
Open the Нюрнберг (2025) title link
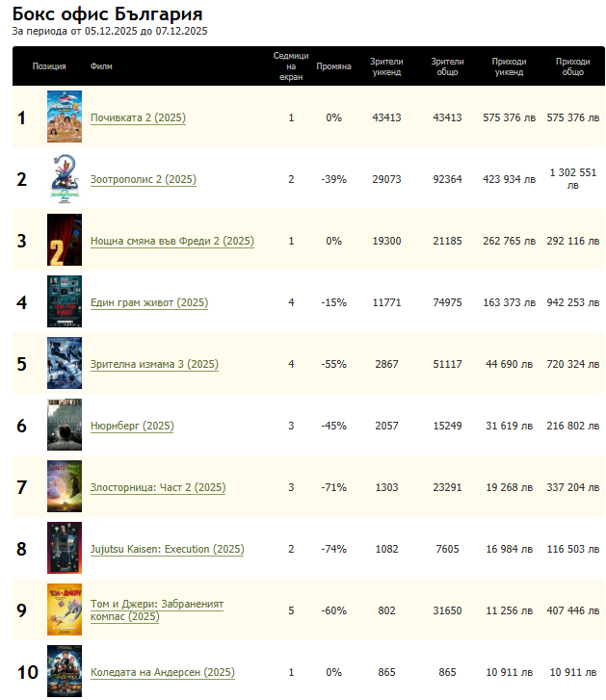pos(131,426)
